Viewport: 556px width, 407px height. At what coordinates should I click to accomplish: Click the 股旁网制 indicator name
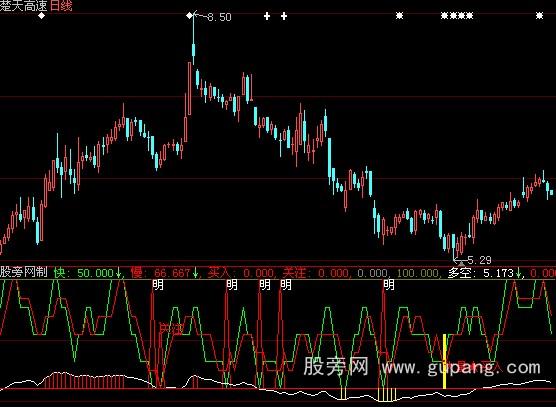point(23,272)
